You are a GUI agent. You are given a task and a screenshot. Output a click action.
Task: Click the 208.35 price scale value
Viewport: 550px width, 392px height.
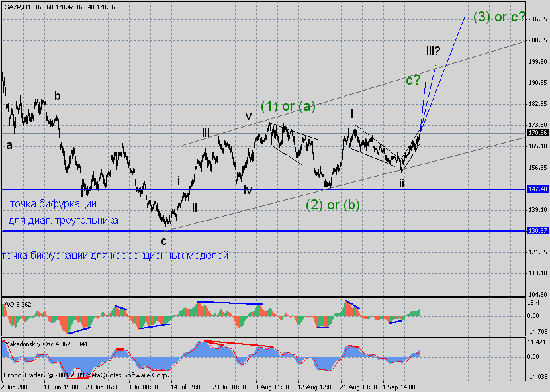click(x=537, y=40)
